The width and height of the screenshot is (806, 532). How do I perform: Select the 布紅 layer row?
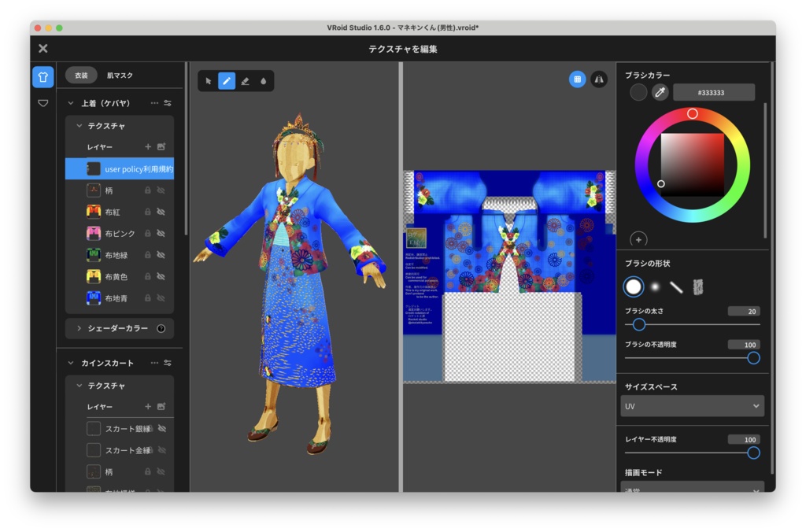pos(120,212)
